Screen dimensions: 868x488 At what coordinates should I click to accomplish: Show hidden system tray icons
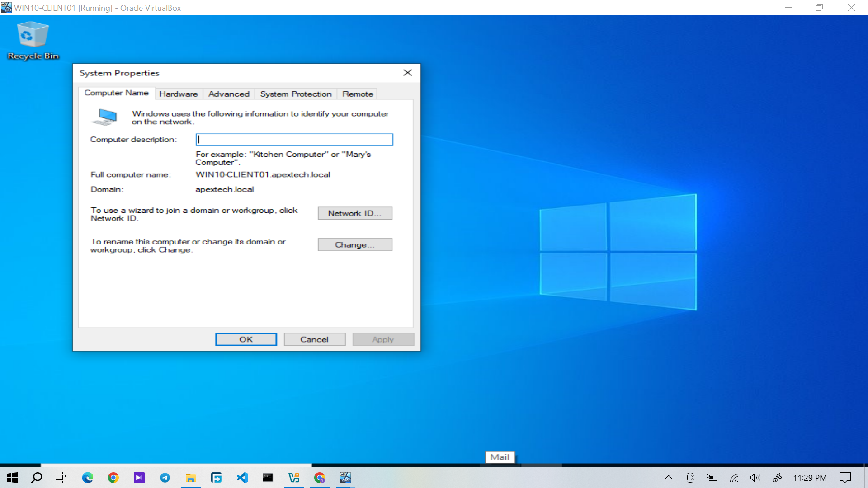tap(669, 478)
